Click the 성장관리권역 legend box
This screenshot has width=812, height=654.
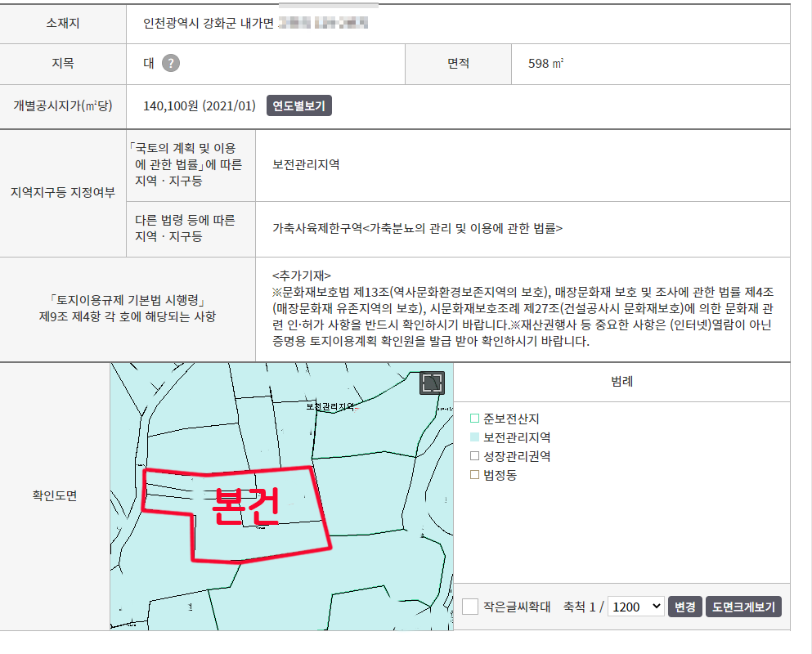click(474, 456)
